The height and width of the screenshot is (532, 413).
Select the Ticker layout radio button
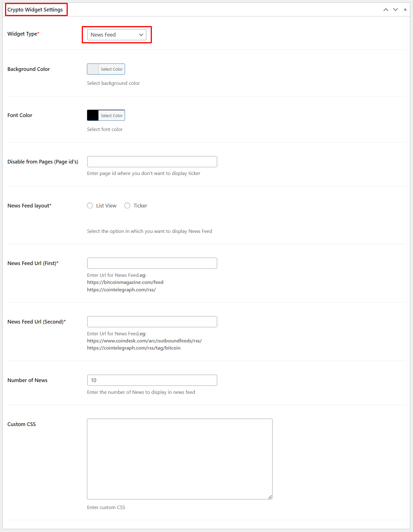[x=127, y=206]
